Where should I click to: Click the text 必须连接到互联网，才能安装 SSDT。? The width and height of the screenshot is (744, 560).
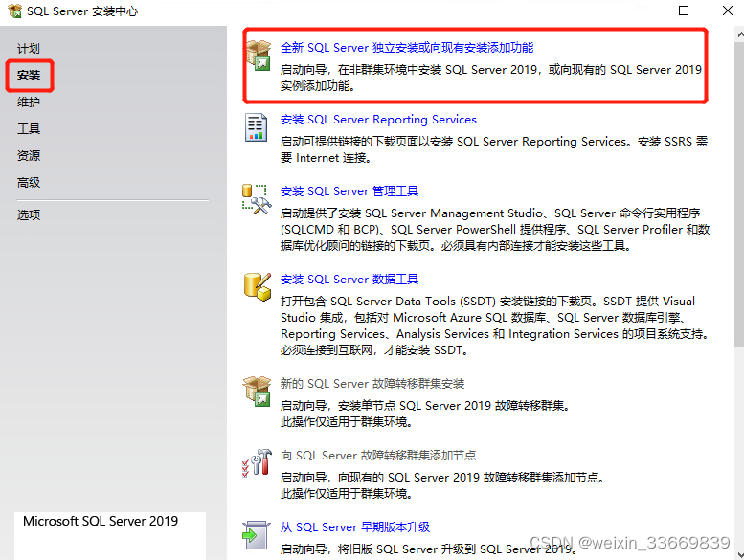(x=374, y=350)
